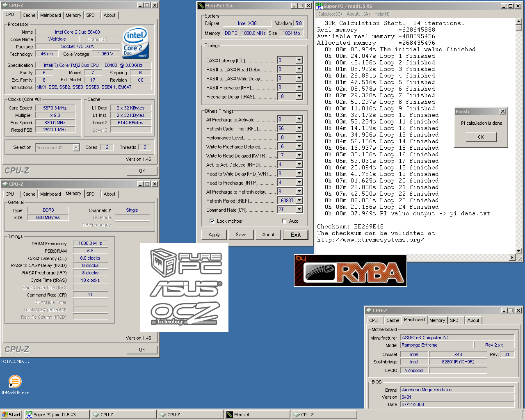Open the Help(H) menu in Super PI
Viewport: 525px width, 420px height.
pos(382,14)
